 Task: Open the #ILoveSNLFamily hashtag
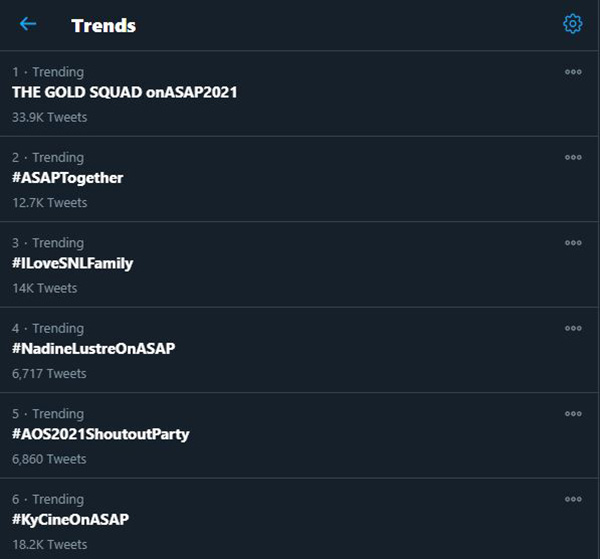coord(72,264)
